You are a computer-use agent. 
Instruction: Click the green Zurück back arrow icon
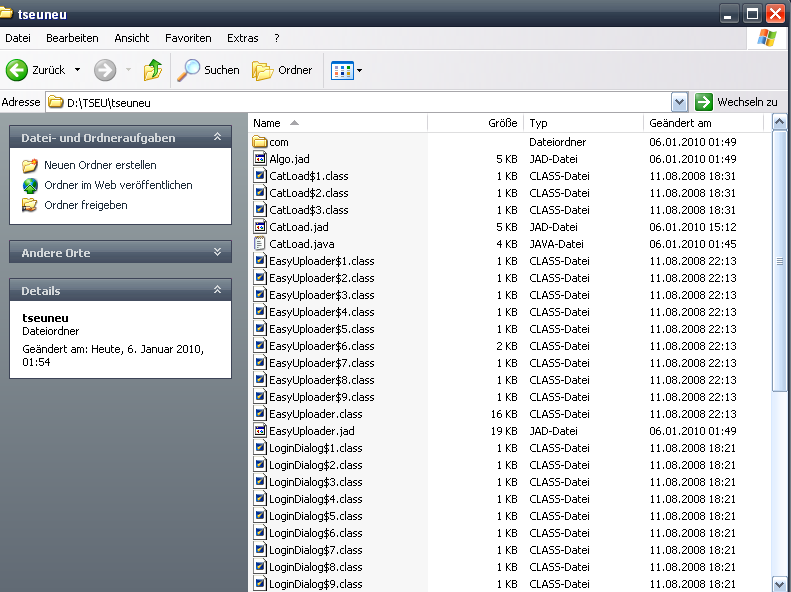click(17, 70)
